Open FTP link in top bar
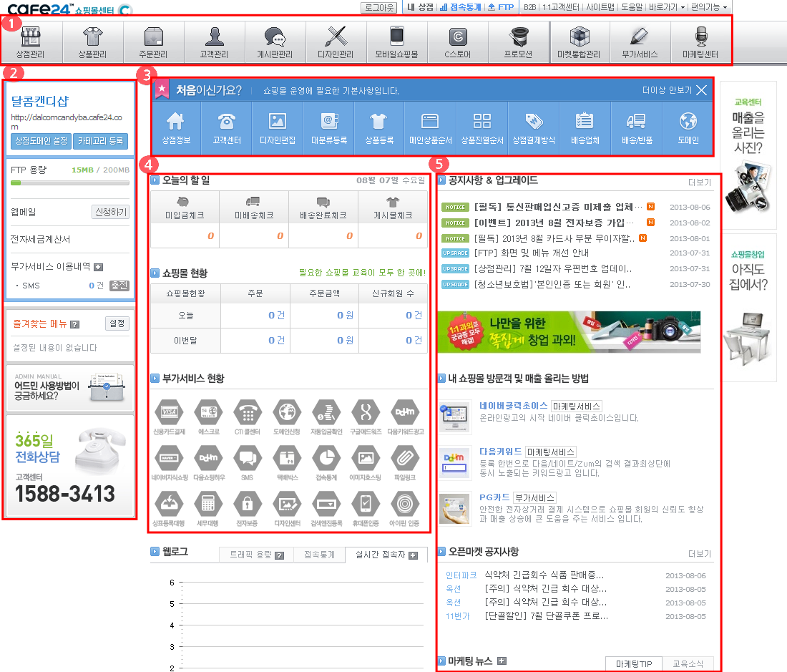This screenshot has width=787, height=672. coord(502,7)
